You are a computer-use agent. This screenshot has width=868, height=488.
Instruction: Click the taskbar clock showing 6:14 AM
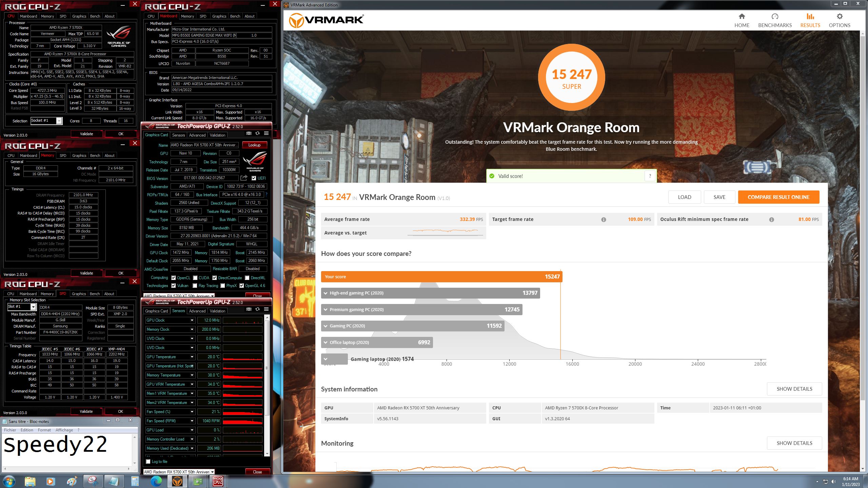(x=850, y=482)
